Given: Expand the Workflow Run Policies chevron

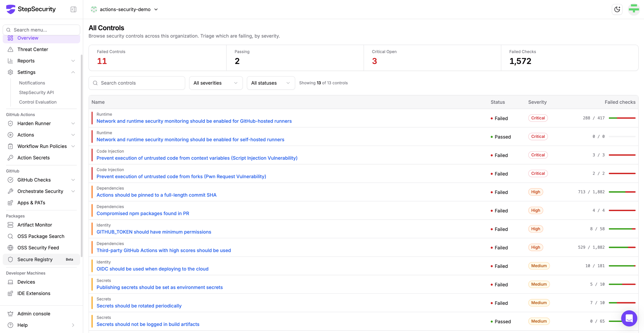Looking at the screenshot, I should (73, 146).
